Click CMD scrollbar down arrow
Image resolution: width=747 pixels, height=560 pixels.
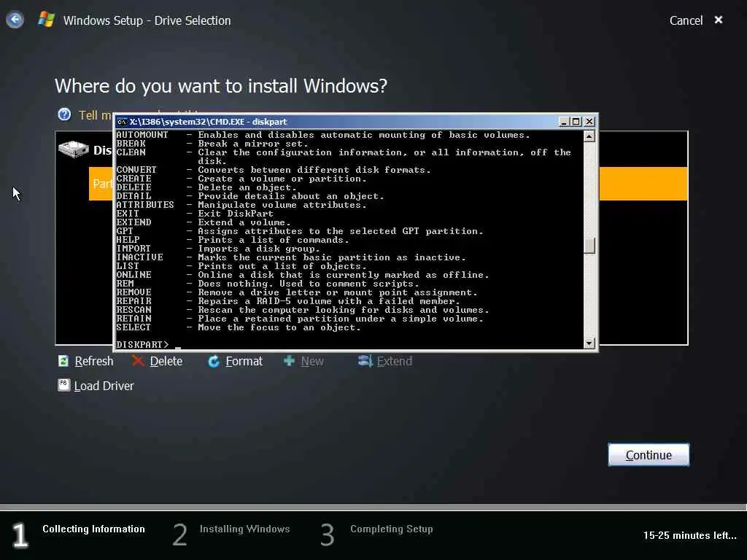589,343
